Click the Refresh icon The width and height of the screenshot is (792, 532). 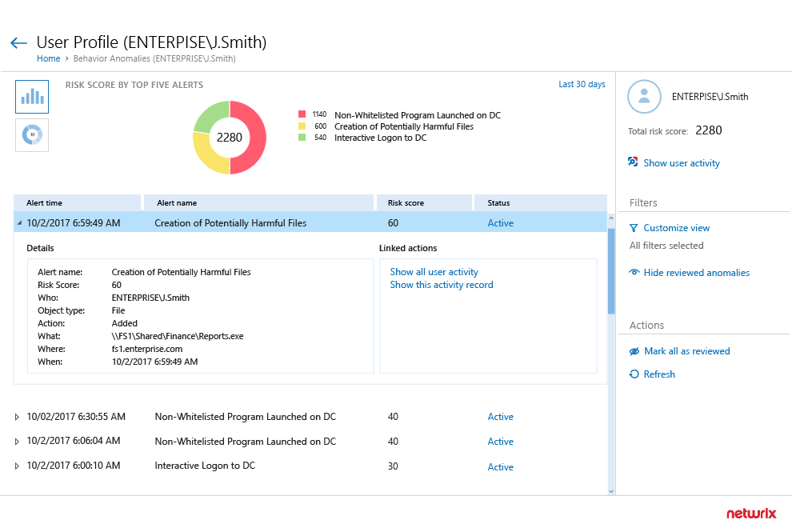634,374
